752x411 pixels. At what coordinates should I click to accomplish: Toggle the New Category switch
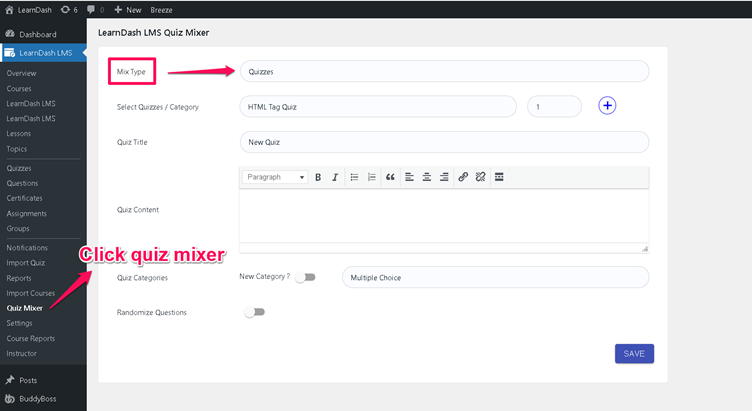pos(305,277)
